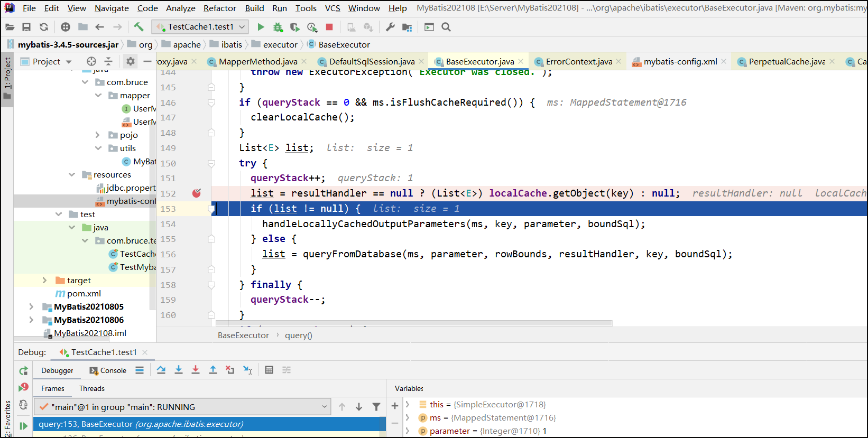Click Drop Frame debugger icon

[230, 370]
